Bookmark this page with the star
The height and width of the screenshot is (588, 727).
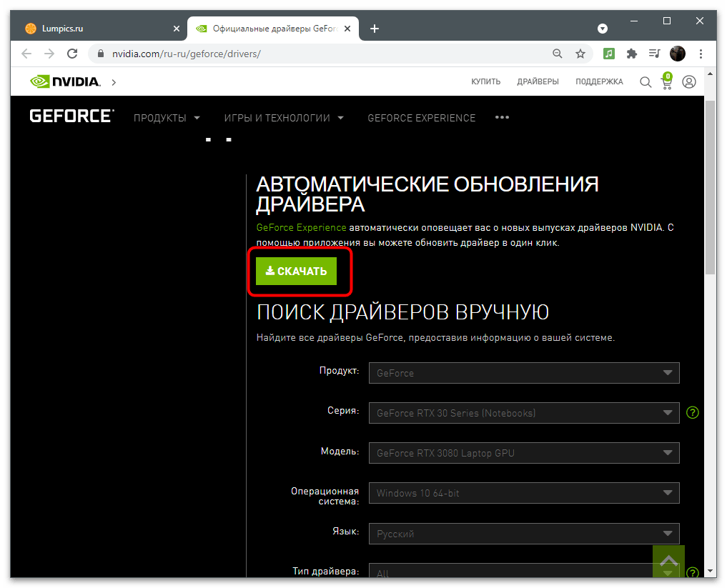tap(580, 54)
